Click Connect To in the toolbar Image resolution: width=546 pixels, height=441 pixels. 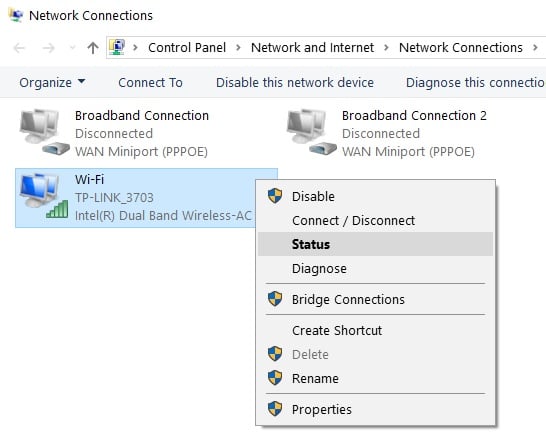click(150, 83)
